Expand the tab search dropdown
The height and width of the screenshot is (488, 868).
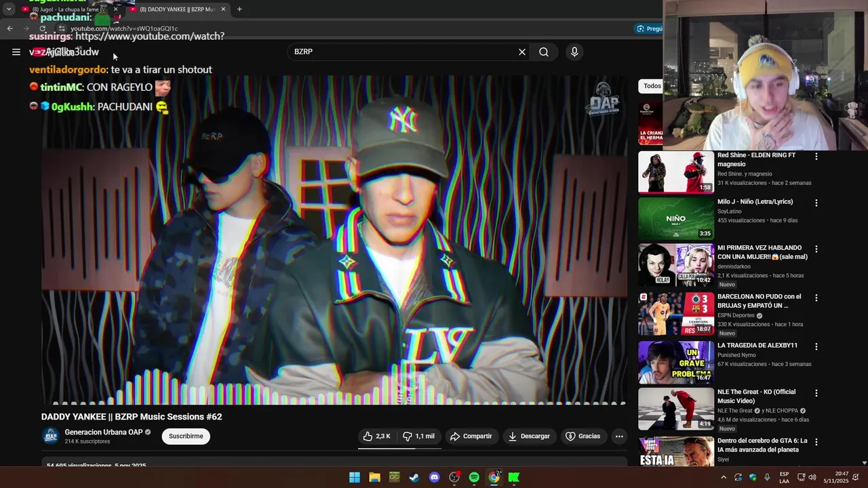(x=9, y=9)
